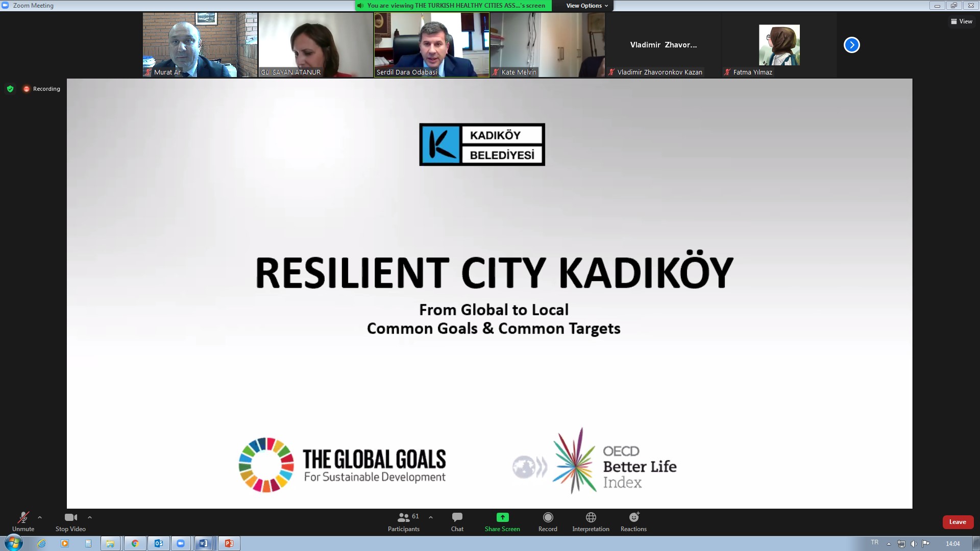This screenshot has height=551, width=980.
Task: Open Windows Media Player from taskbar
Action: tap(65, 543)
